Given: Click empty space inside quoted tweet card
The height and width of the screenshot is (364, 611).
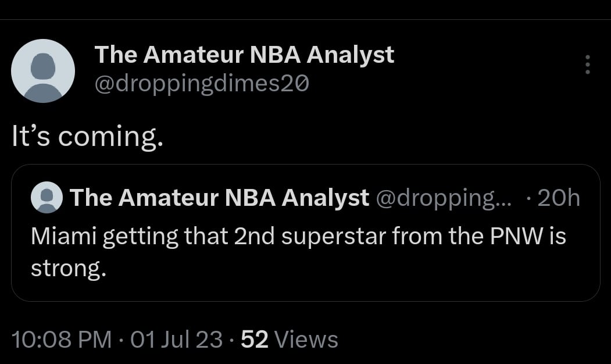Looking at the screenshot, I should [x=349, y=279].
